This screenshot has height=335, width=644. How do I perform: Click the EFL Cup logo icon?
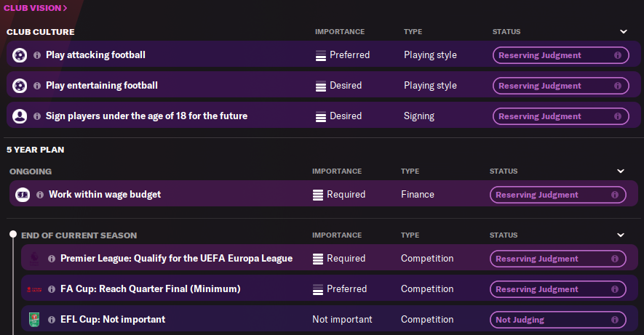(x=34, y=320)
